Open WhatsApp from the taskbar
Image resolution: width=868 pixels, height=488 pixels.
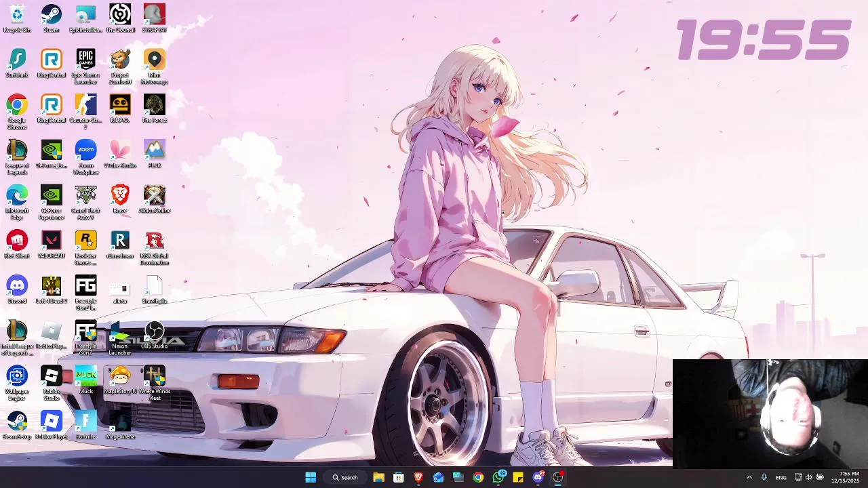[498, 477]
